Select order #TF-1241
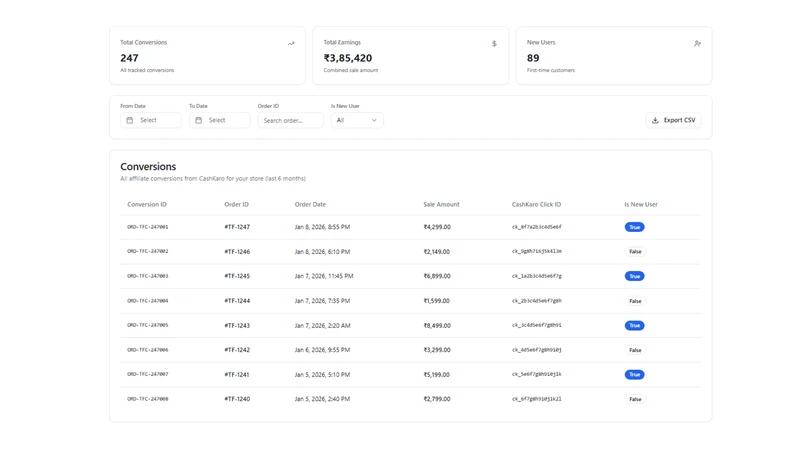Image resolution: width=800 pixels, height=450 pixels. pos(237,374)
